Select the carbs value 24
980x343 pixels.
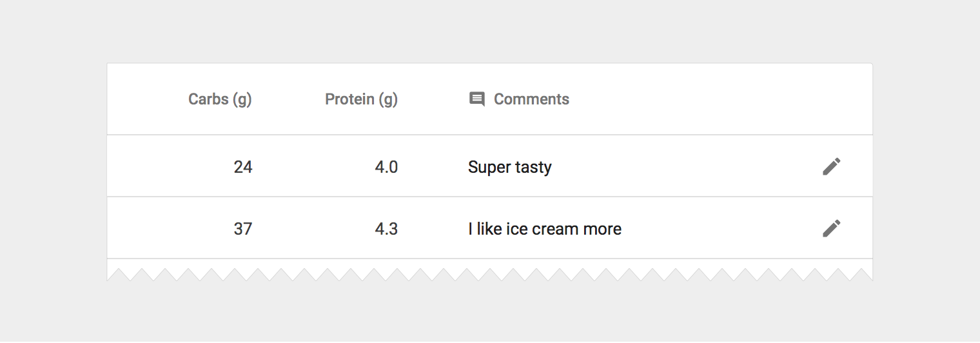coord(243,168)
